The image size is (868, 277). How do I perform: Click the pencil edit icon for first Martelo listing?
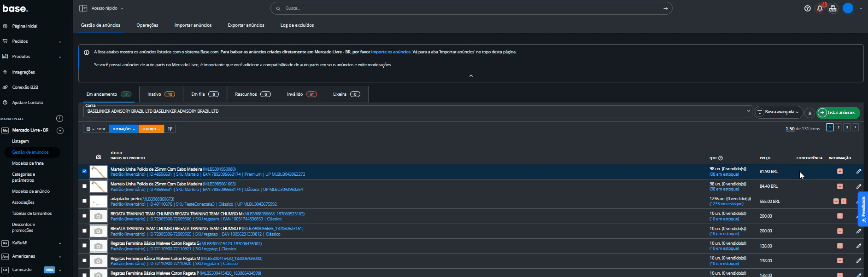(x=859, y=171)
